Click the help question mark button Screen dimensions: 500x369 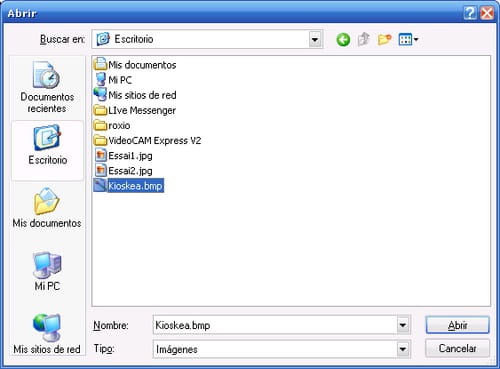(470, 13)
